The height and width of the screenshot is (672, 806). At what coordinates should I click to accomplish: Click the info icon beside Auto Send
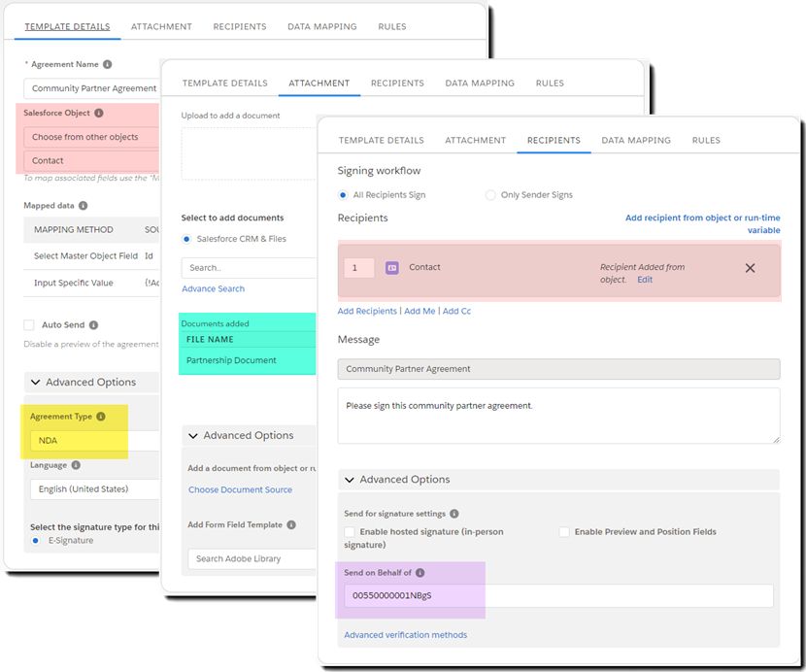pos(93,325)
